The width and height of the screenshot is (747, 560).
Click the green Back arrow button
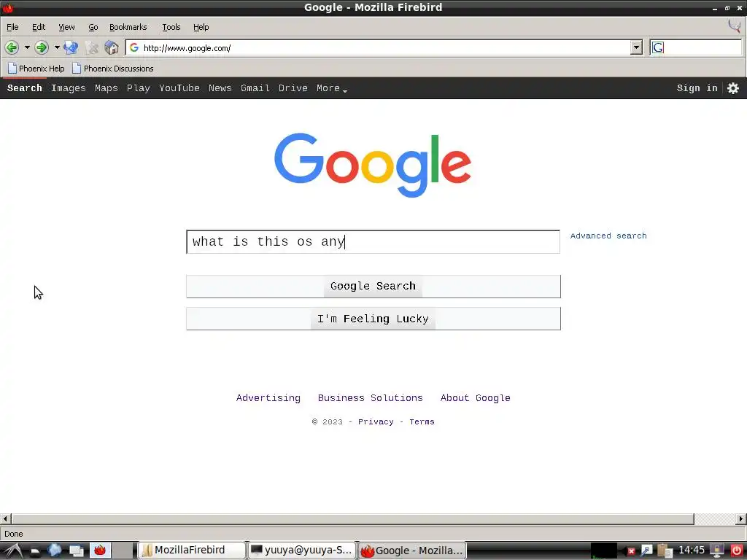[12, 47]
